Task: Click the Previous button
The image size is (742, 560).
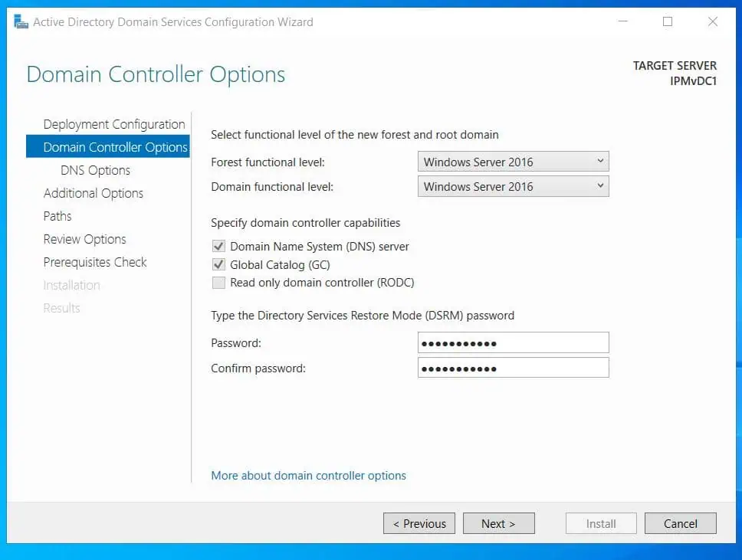Action: click(x=419, y=523)
